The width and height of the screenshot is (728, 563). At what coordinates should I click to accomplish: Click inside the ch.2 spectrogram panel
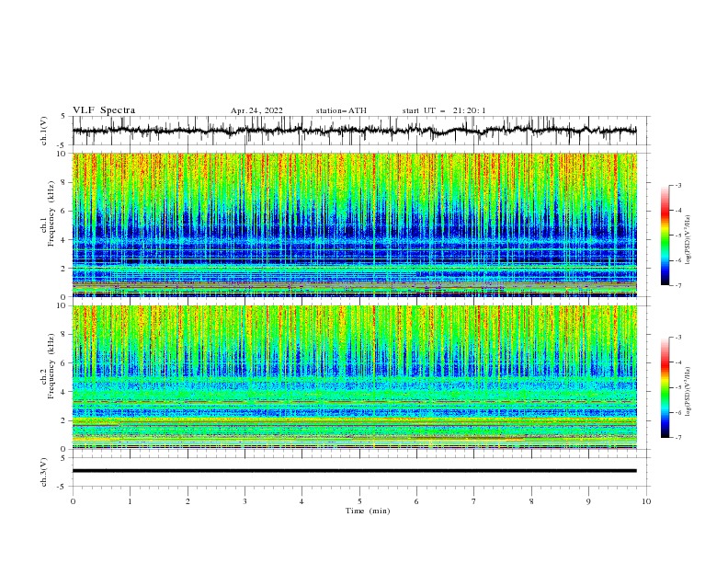click(354, 377)
